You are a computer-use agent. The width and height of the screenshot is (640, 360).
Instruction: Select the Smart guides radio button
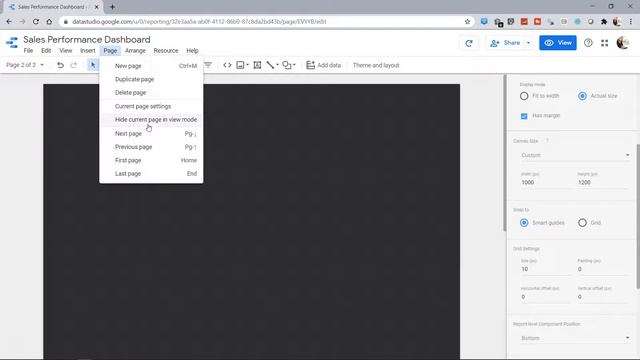(524, 223)
